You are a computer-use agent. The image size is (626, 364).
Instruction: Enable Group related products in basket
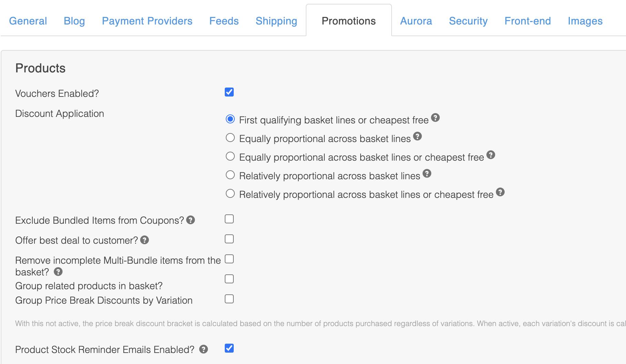click(x=229, y=279)
